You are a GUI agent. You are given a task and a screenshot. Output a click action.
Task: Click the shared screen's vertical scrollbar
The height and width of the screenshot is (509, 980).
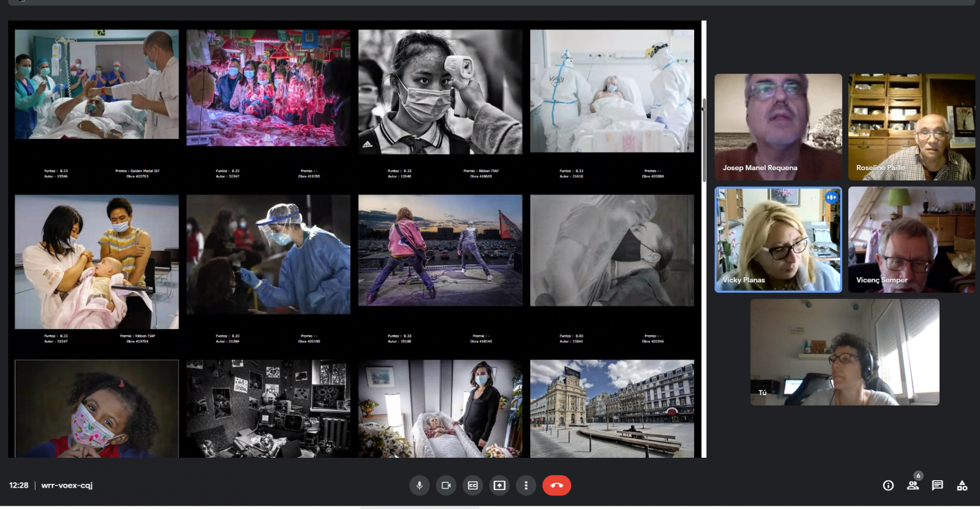click(704, 141)
